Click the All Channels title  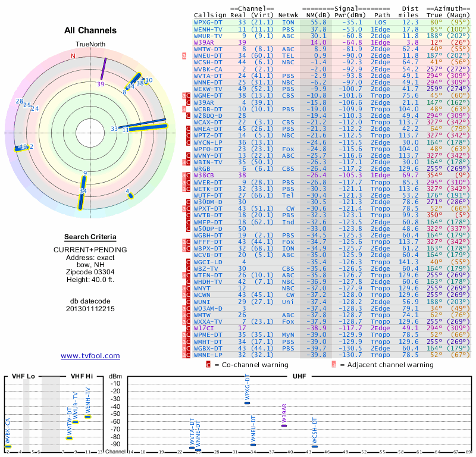[x=90, y=30]
